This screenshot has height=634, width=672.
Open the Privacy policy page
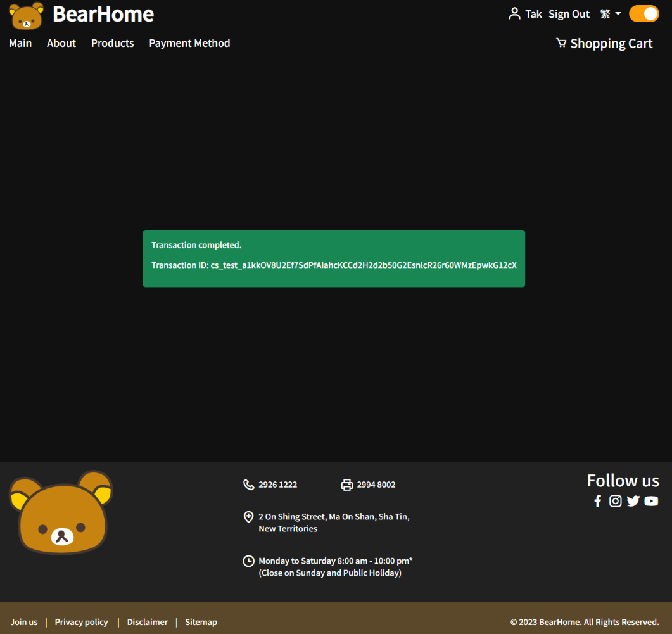click(81, 622)
